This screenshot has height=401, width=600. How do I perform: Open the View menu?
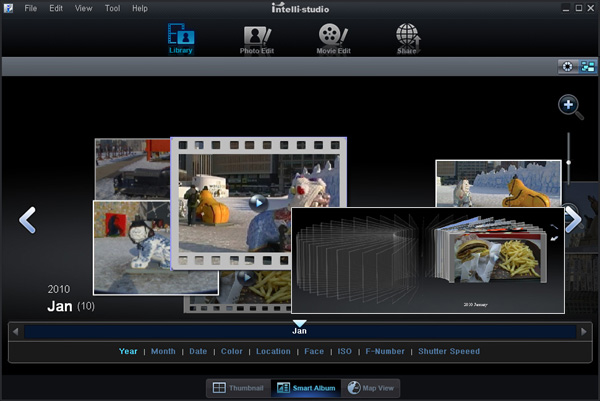coord(83,8)
